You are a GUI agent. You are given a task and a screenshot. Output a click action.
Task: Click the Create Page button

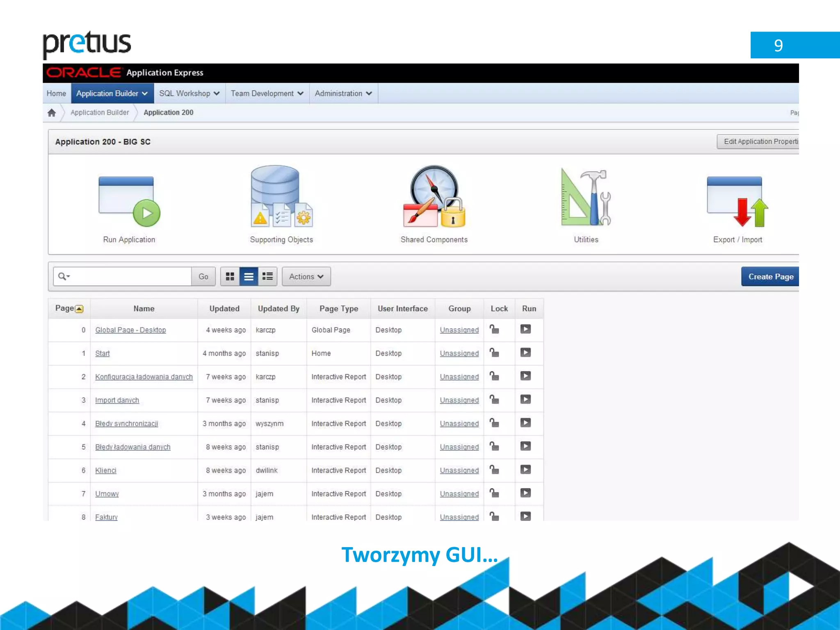[770, 277]
